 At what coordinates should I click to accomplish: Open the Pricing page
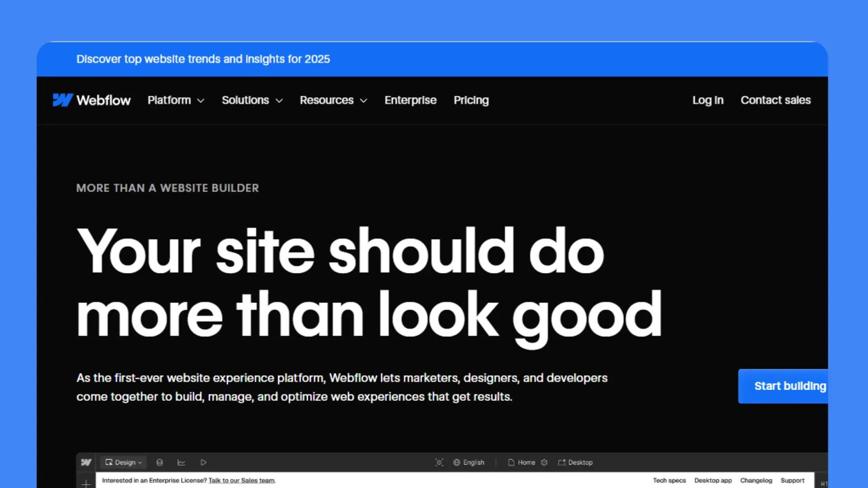[471, 100]
